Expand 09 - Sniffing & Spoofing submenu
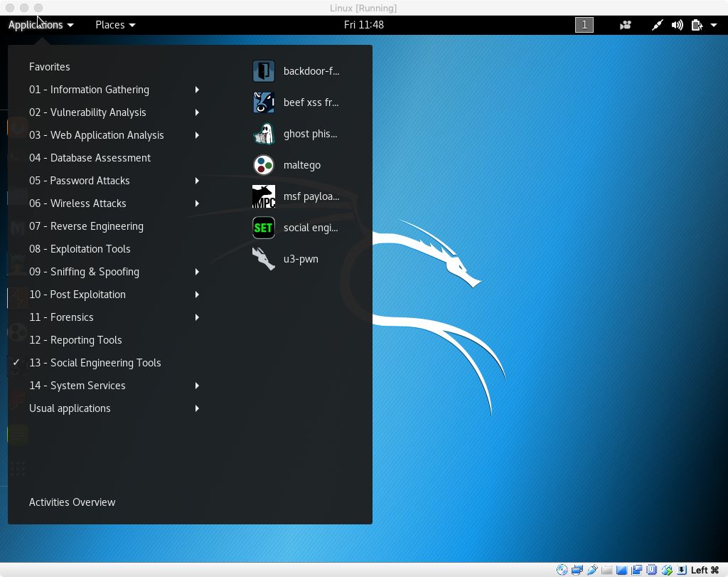728x577 pixels. (114, 272)
